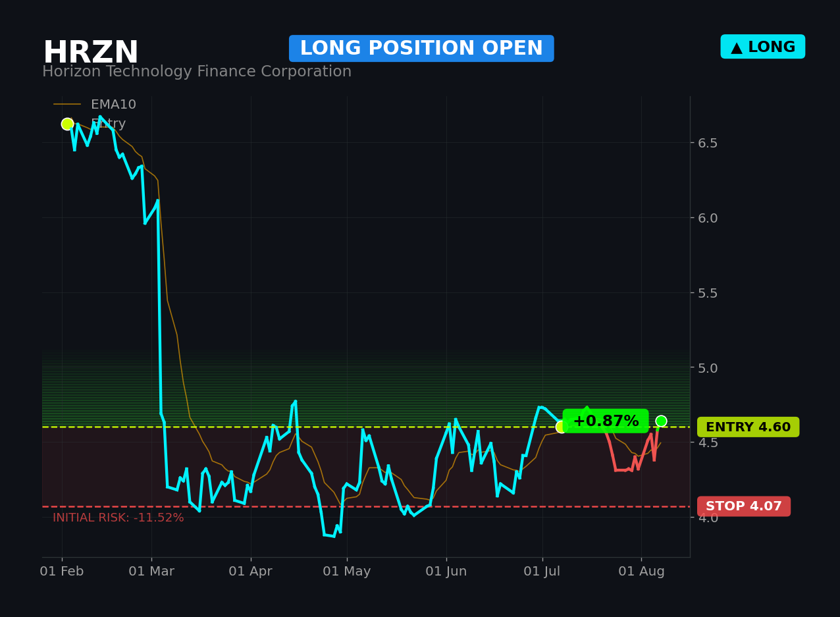This screenshot has width=840, height=617.
Task: Click the 01 May axis label
Action: coord(347,572)
